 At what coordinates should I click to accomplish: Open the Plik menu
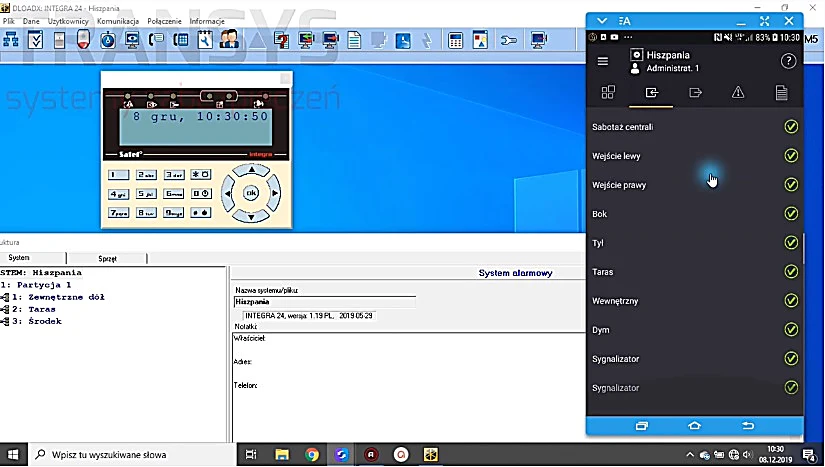coord(9,21)
